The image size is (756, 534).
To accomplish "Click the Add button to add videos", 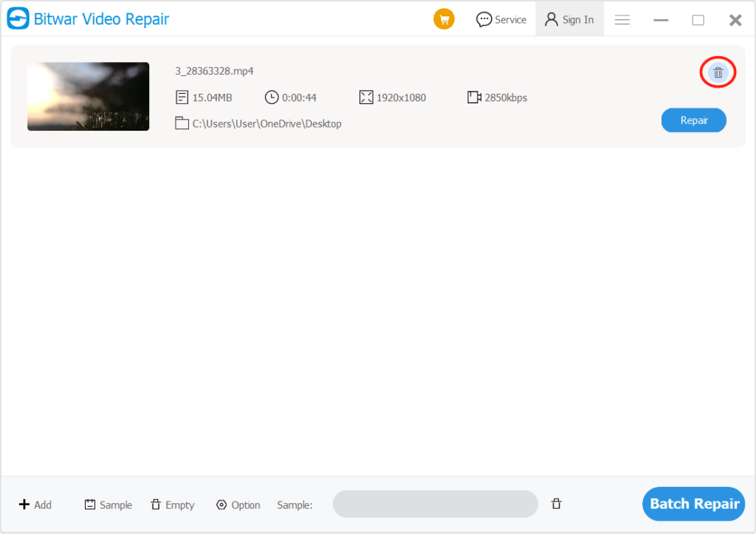I will click(35, 504).
